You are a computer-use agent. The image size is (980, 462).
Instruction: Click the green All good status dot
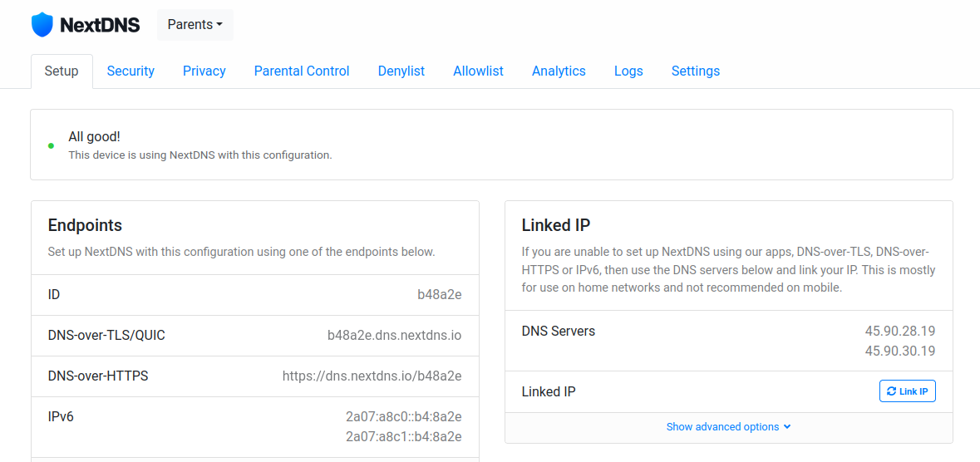tap(51, 146)
